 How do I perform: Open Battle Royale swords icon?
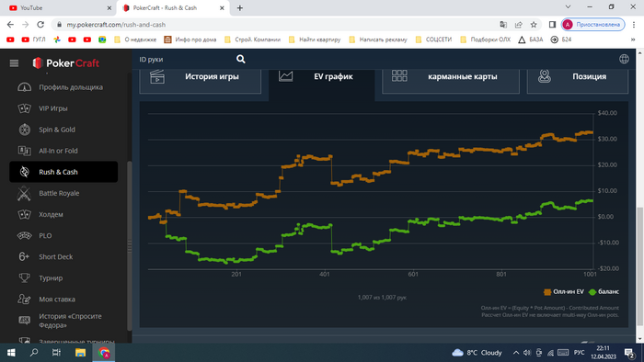tap(24, 193)
